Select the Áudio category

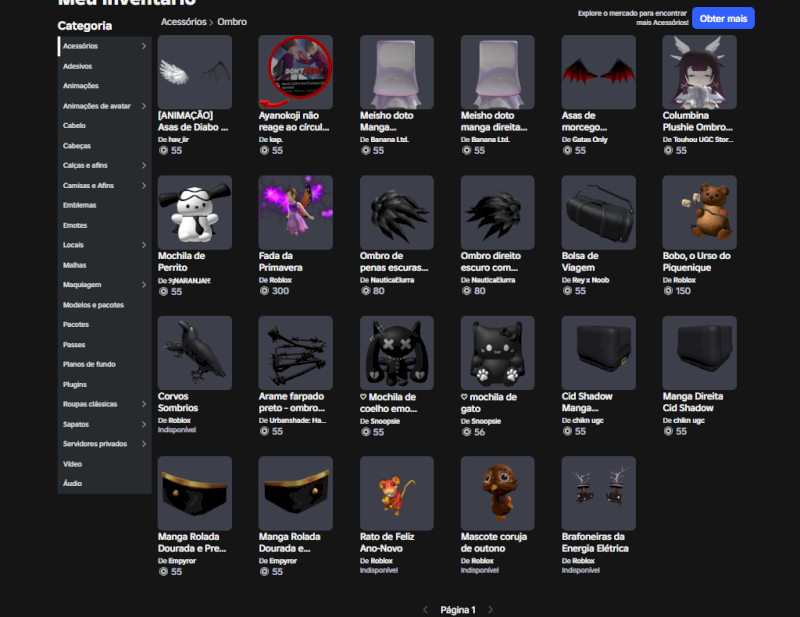105,484
